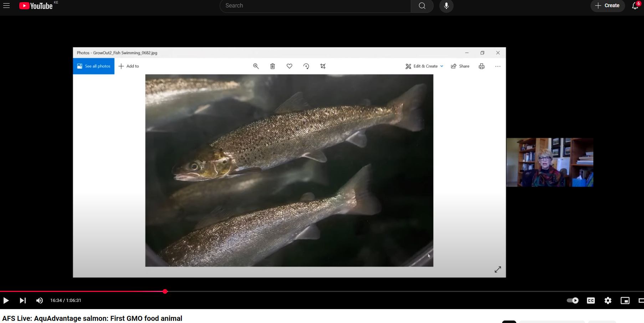The height and width of the screenshot is (323, 644).
Task: Play the video with the play button
Action: (x=6, y=301)
